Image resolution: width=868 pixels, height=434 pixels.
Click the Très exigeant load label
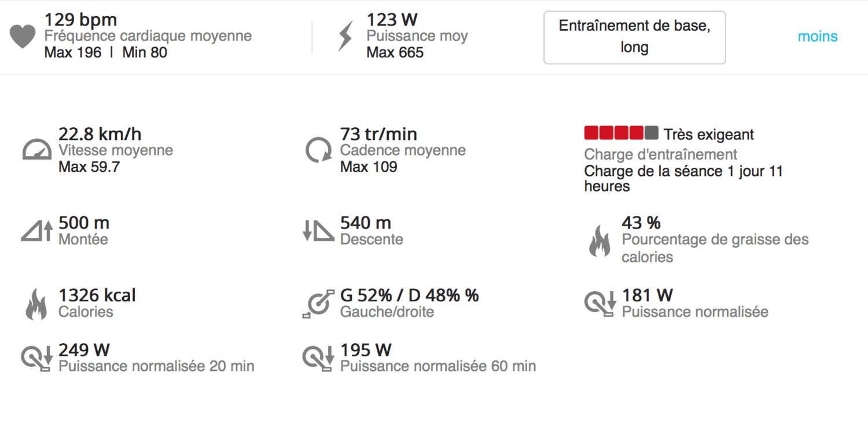[x=709, y=135]
